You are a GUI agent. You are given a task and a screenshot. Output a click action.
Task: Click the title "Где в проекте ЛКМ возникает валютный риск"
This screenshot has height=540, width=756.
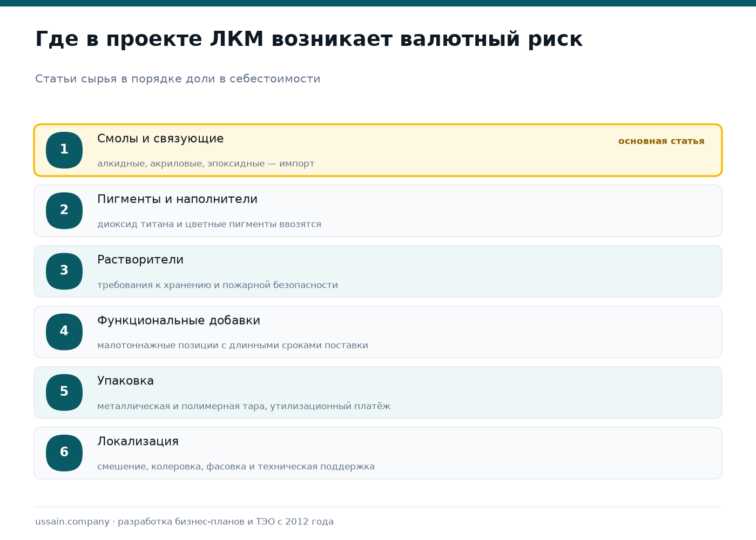[x=309, y=39]
